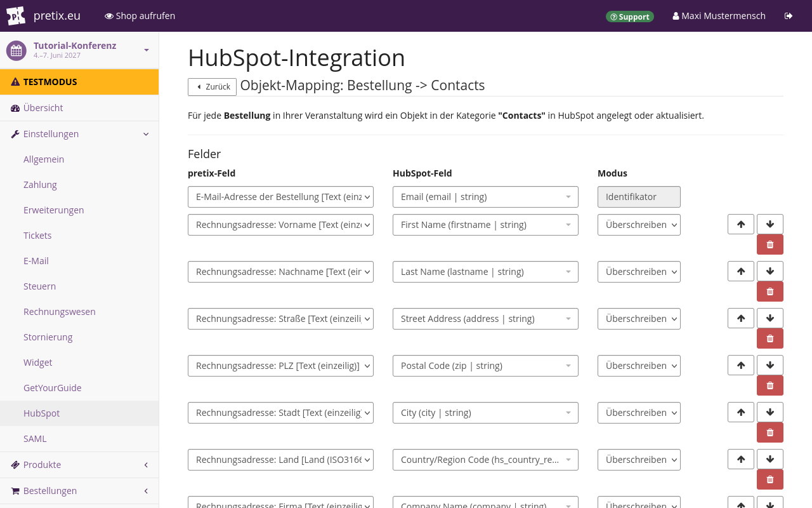Click the Support badge
The image size is (812, 508).
(630, 17)
